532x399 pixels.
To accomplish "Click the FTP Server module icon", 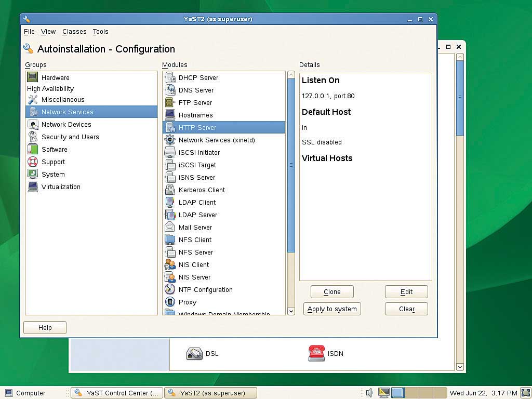I will [170, 102].
